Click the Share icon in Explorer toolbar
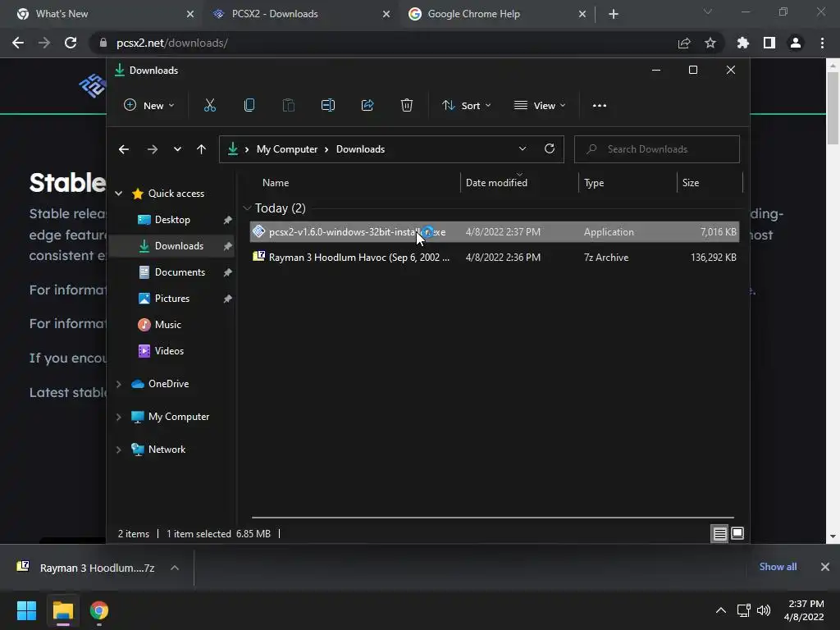The width and height of the screenshot is (840, 630). click(x=367, y=106)
